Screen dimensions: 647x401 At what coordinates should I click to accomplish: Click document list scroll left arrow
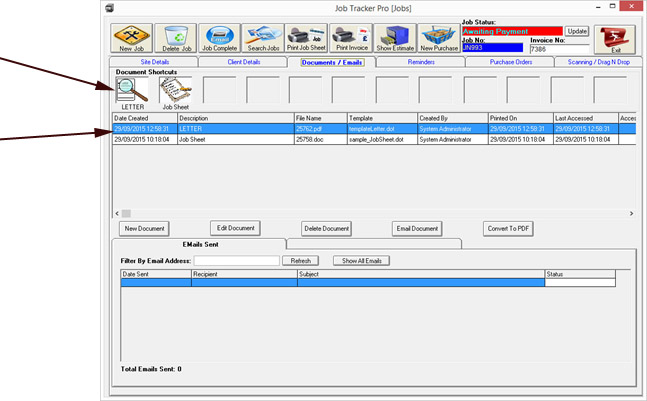[x=117, y=213]
